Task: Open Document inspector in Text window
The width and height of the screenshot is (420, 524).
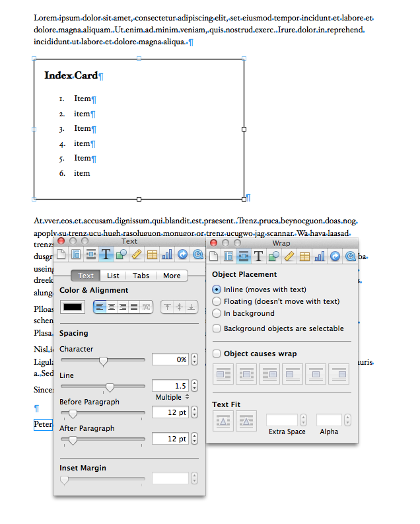Action: pos(61,255)
